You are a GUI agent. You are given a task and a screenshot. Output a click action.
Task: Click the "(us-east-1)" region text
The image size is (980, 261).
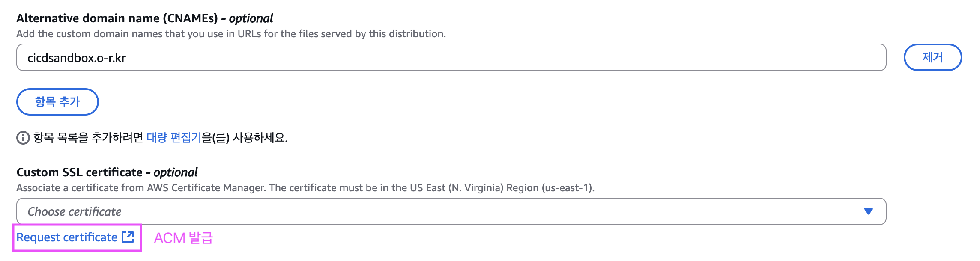(568, 188)
